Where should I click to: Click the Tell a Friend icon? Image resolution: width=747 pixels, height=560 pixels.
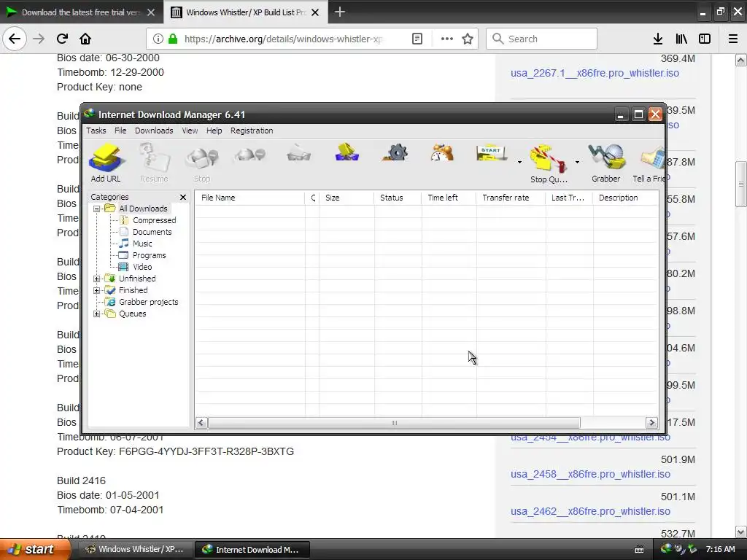[649, 163]
